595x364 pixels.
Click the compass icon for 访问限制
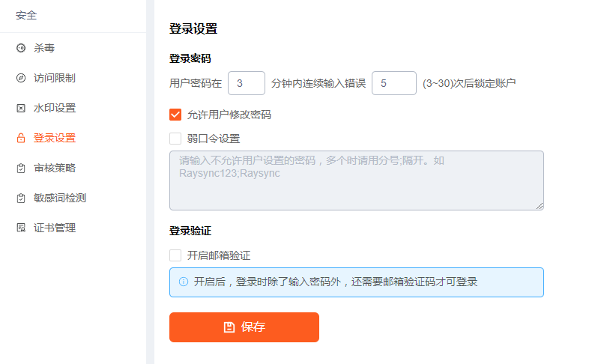click(x=21, y=78)
